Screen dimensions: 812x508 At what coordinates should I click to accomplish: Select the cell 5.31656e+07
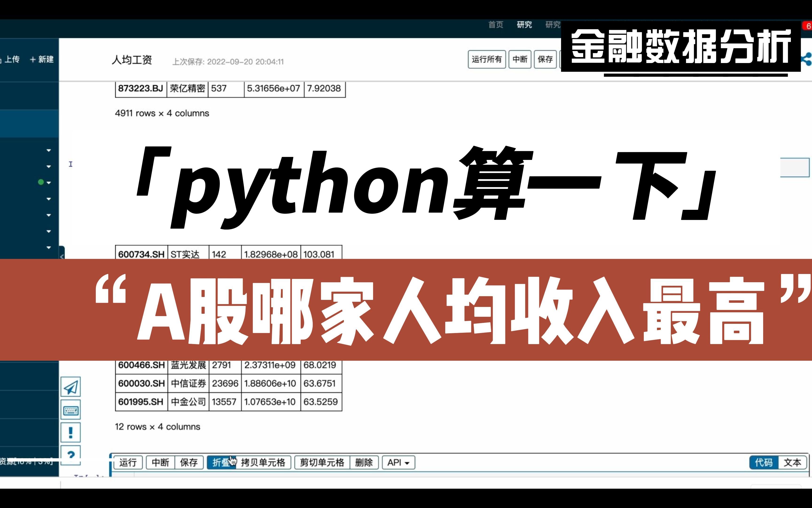coord(274,89)
